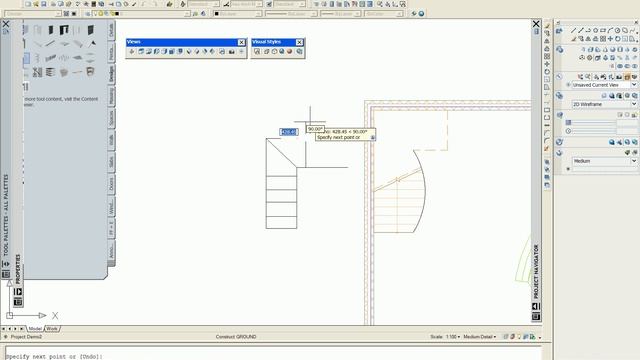Select Line tool in dashboard draw panel
This screenshot has height=360, width=640.
(x=573, y=31)
